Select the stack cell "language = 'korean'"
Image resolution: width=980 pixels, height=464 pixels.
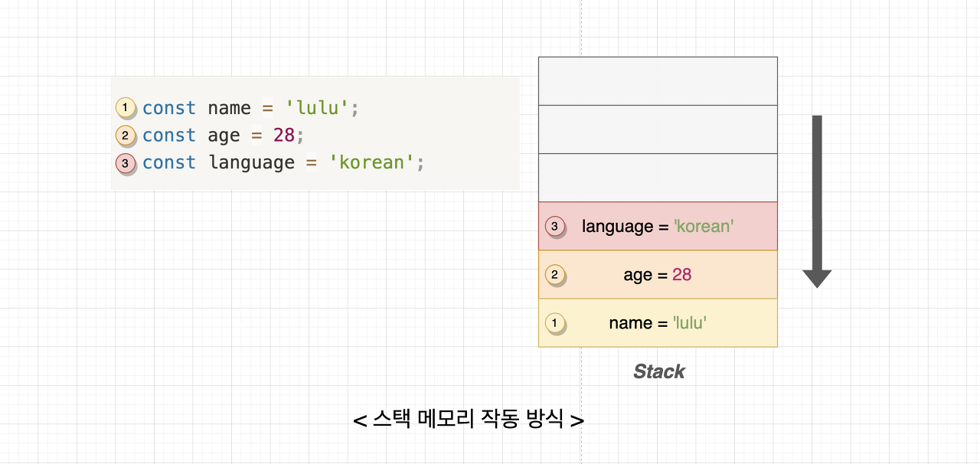[658, 226]
